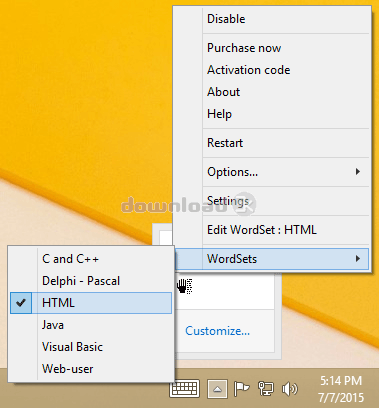Viewport: 379px width, 408px height.
Task: Select Edit WordSet : HTML
Action: coord(272,230)
